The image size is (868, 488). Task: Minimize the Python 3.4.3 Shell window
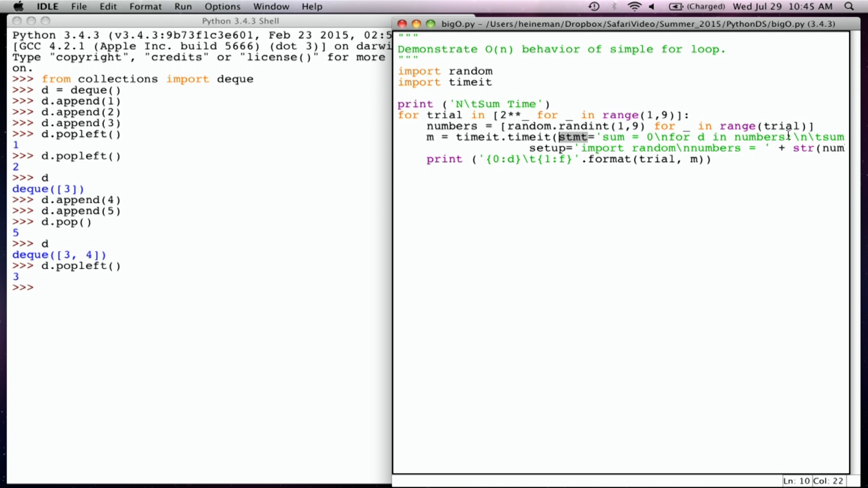pos(31,21)
